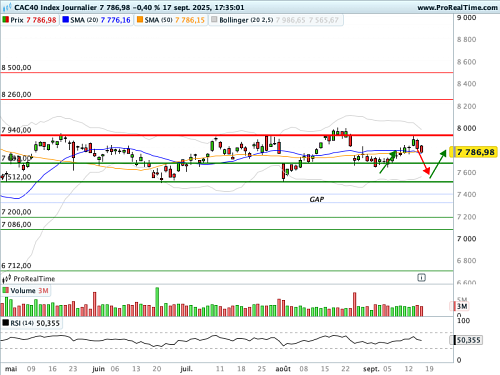
Task: Click the 3M volume axis tag
Action: [461, 306]
